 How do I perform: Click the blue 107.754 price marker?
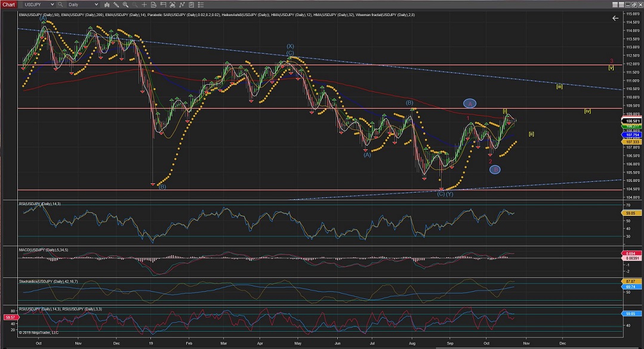click(x=633, y=135)
